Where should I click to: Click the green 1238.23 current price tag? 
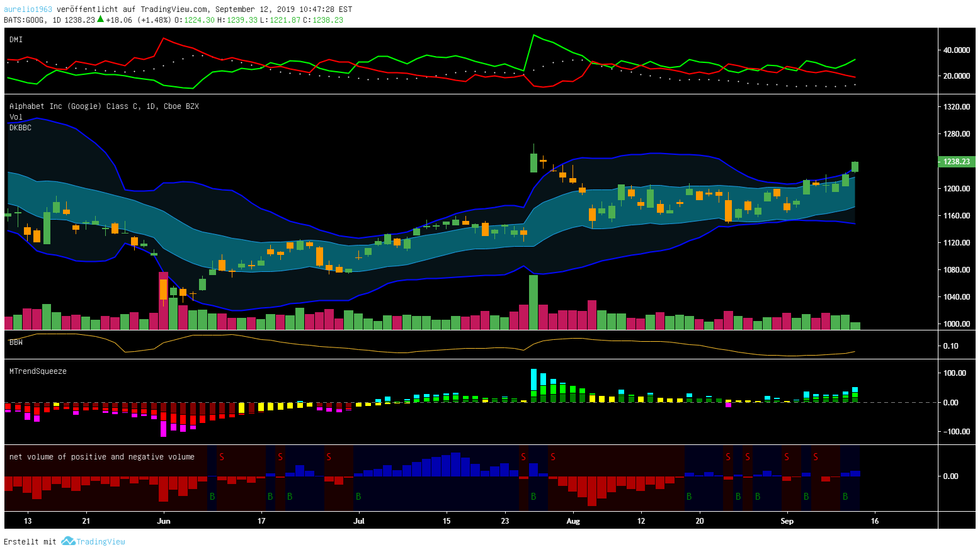[956, 162]
